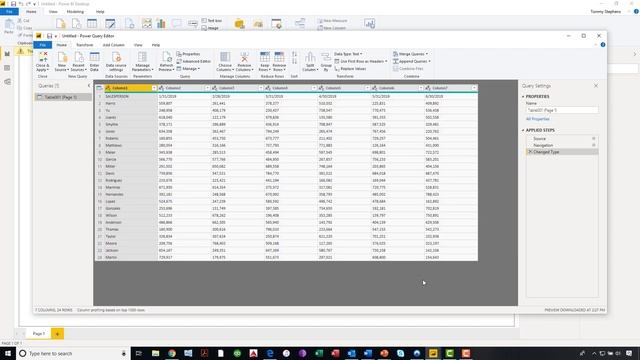Open Column7 filter dropdown
Screen dimensions: 640x360
click(x=474, y=88)
